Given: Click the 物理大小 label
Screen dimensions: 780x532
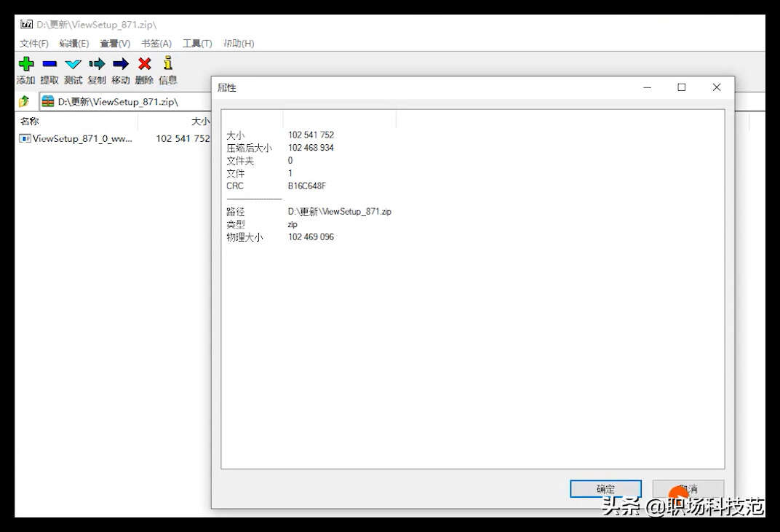Looking at the screenshot, I should pos(244,237).
